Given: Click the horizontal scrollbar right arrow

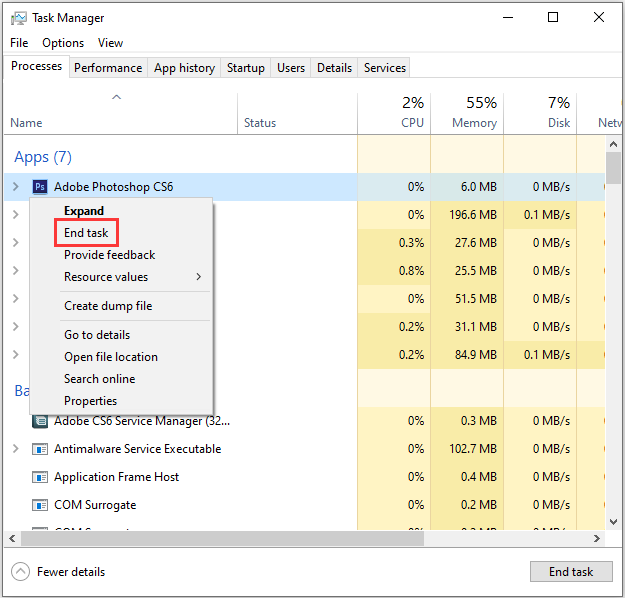Looking at the screenshot, I should (x=597, y=539).
